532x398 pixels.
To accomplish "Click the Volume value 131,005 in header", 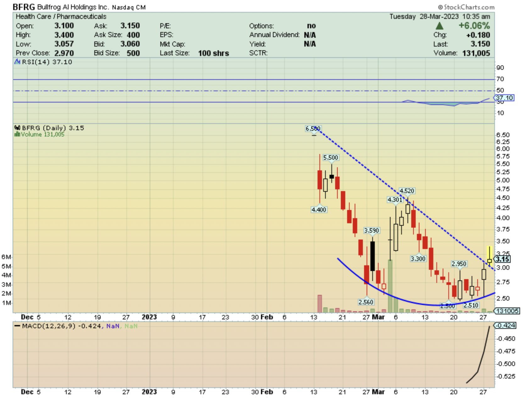I will point(476,53).
